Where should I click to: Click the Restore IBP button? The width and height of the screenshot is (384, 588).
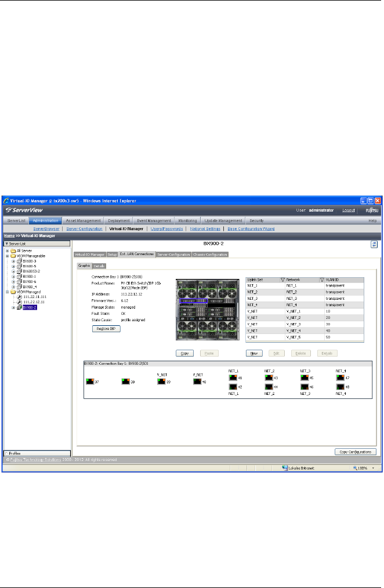tap(106, 328)
